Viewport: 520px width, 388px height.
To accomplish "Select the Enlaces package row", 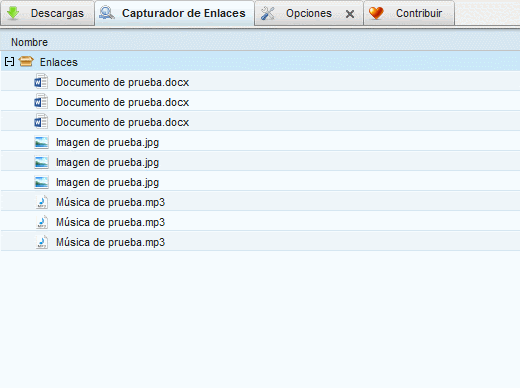I will (x=260, y=62).
